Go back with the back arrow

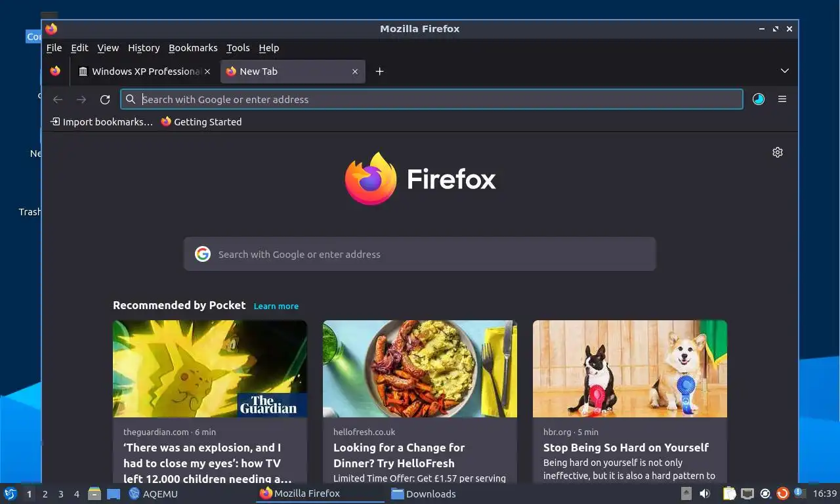pos(58,100)
